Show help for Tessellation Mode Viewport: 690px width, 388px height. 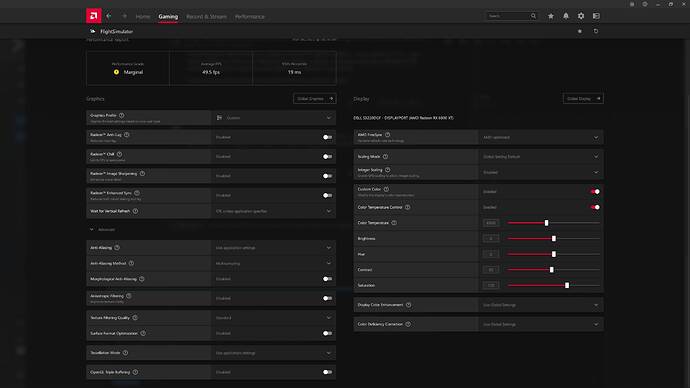click(x=125, y=352)
